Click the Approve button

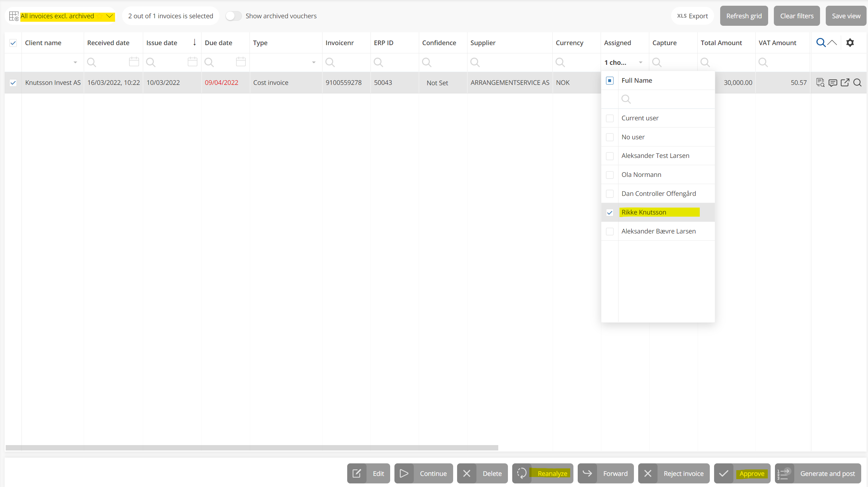coord(742,473)
